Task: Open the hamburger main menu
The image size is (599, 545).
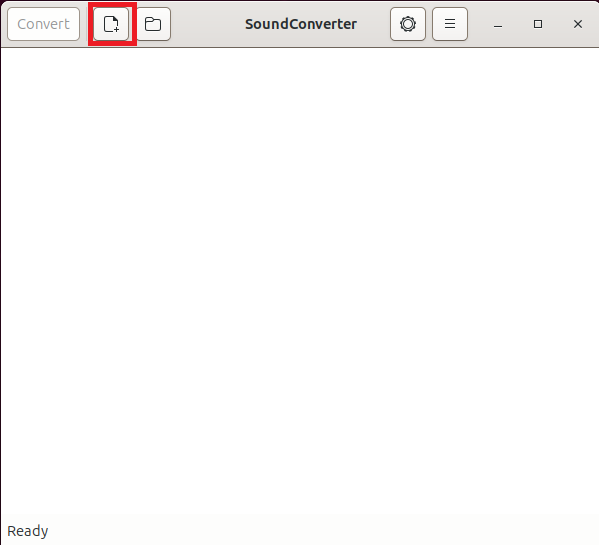Action: 450,24
